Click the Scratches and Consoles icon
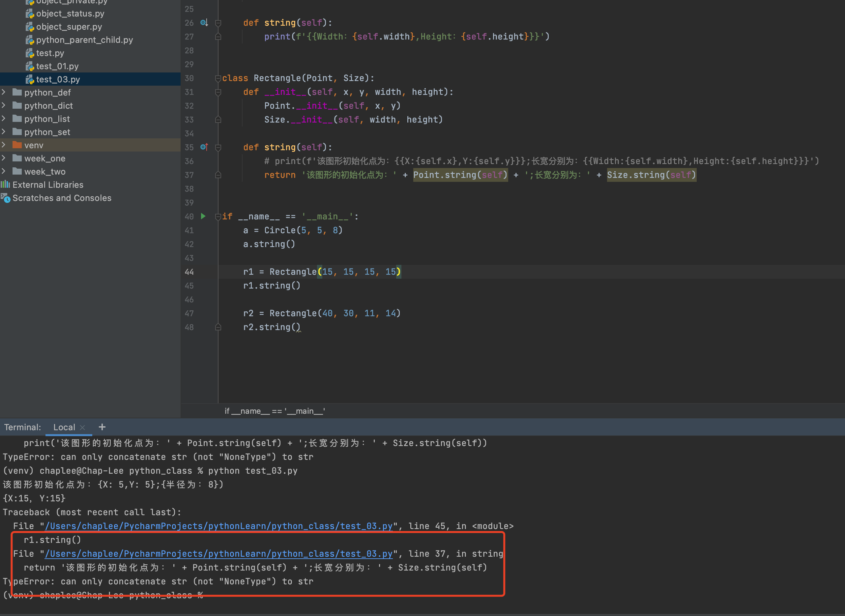 5,198
